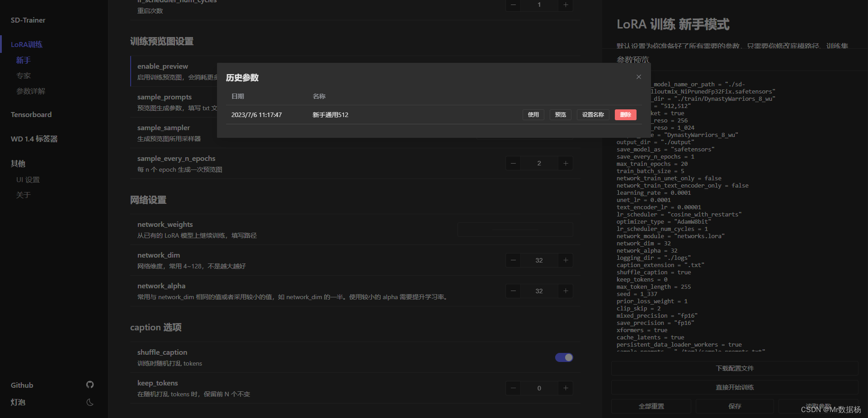Click the enable_preview setting label

click(x=163, y=66)
